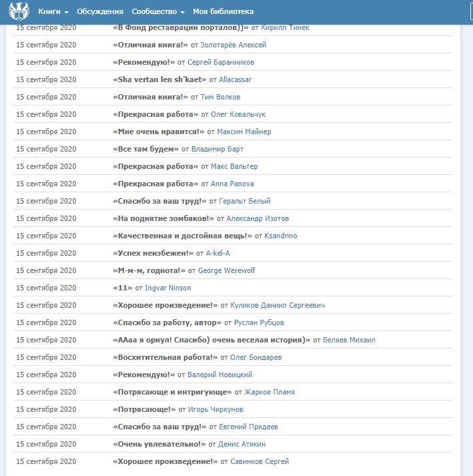
Task: Expand the Сообщество dropdown menu
Action: pos(158,12)
